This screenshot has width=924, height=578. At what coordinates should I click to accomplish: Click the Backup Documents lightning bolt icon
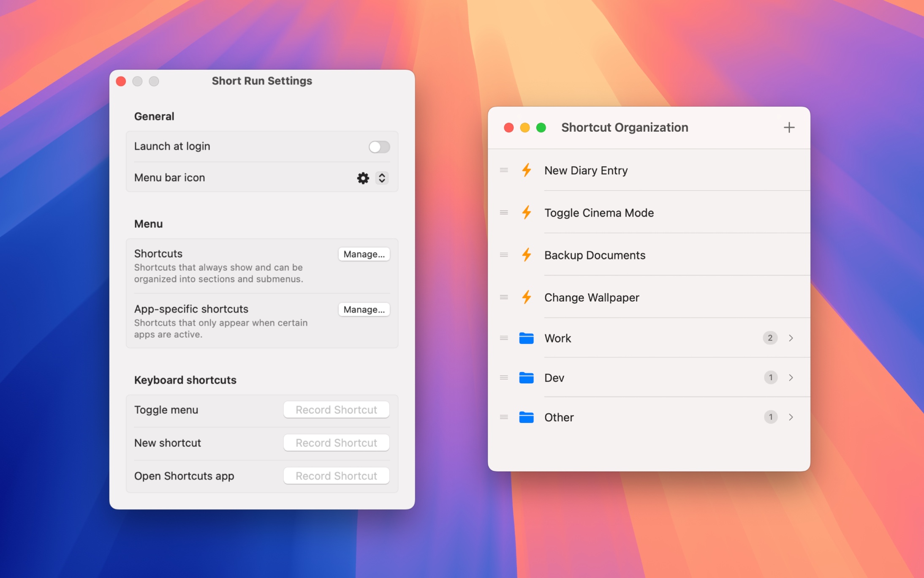coord(526,255)
